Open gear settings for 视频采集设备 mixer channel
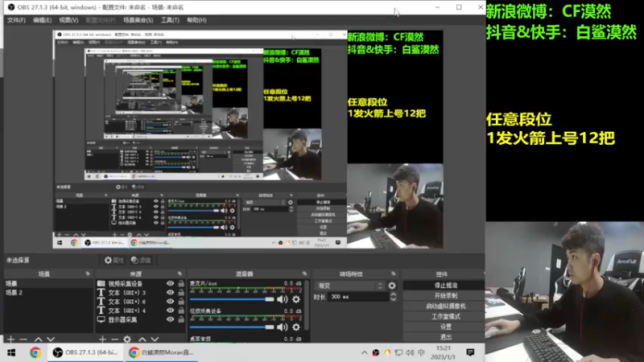The image size is (644, 362). click(x=296, y=327)
